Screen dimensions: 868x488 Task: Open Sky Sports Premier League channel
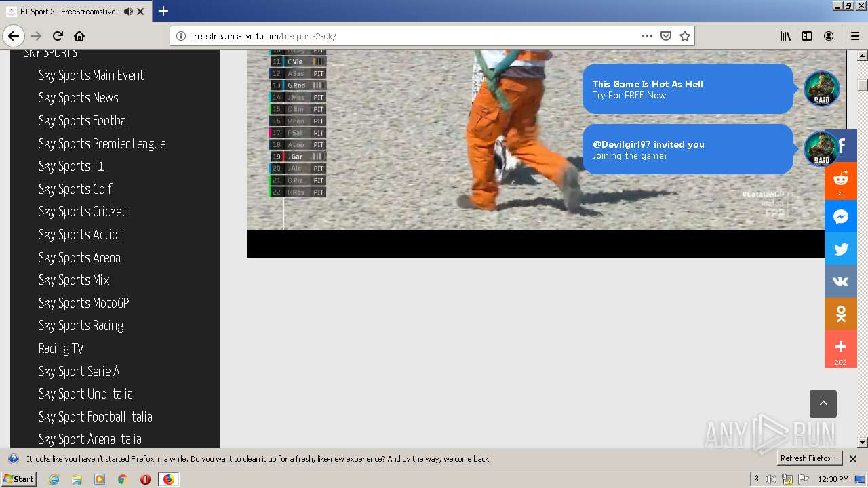102,144
